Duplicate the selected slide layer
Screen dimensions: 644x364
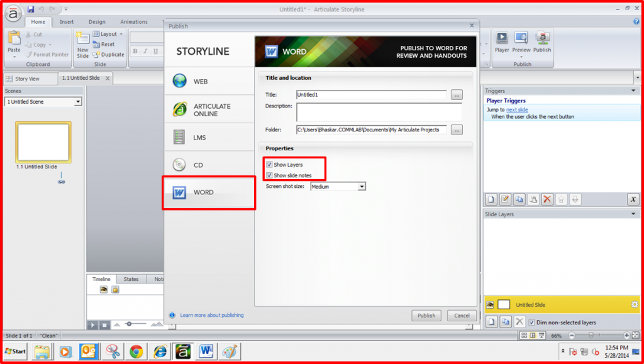(505, 322)
